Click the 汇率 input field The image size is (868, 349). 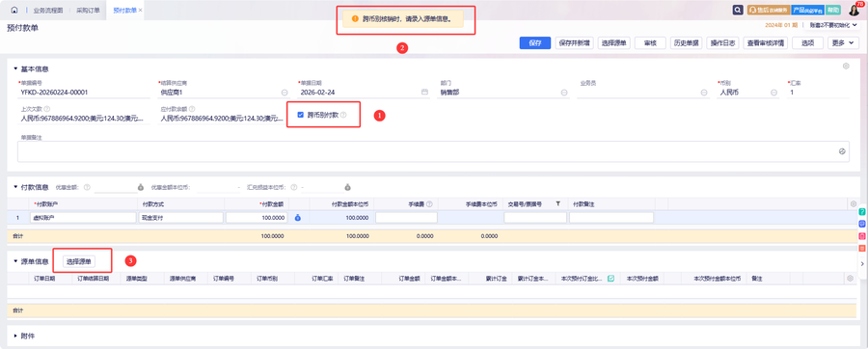tap(818, 93)
